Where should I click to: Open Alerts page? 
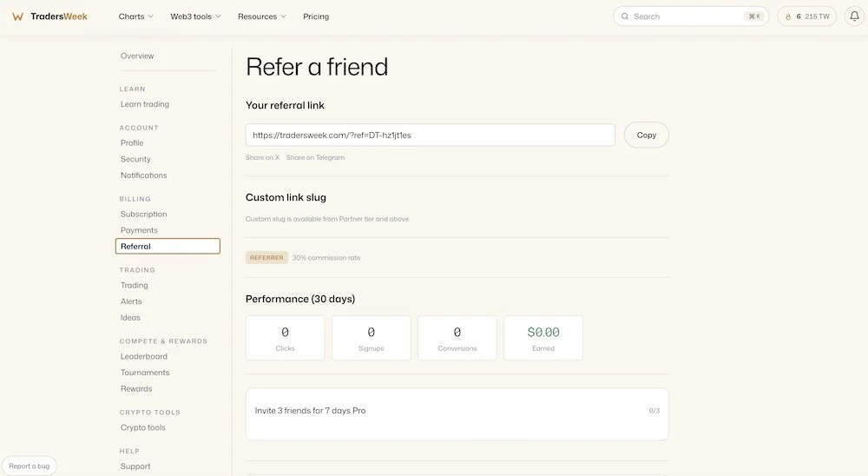coord(131,301)
